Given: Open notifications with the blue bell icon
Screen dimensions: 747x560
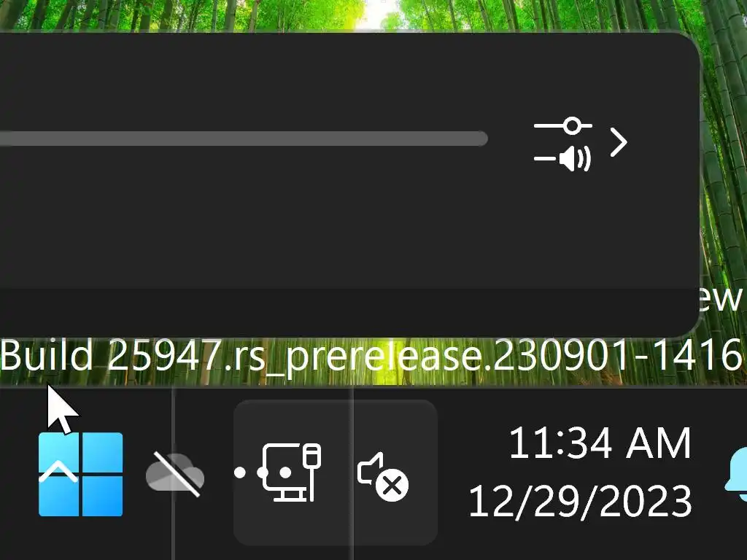Looking at the screenshot, I should pos(735,474).
